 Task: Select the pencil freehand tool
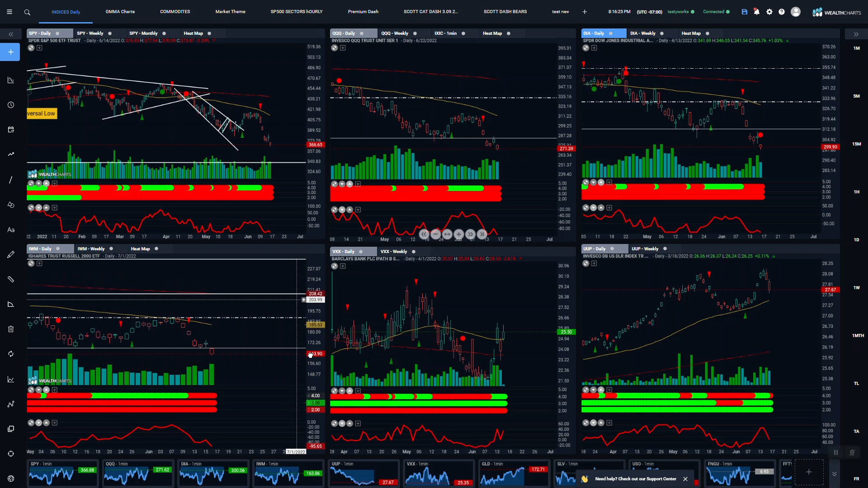point(11,254)
